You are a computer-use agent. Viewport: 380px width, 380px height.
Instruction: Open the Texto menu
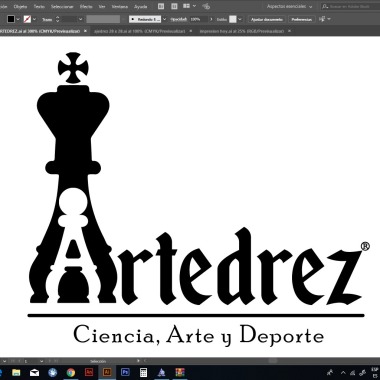tap(39, 7)
